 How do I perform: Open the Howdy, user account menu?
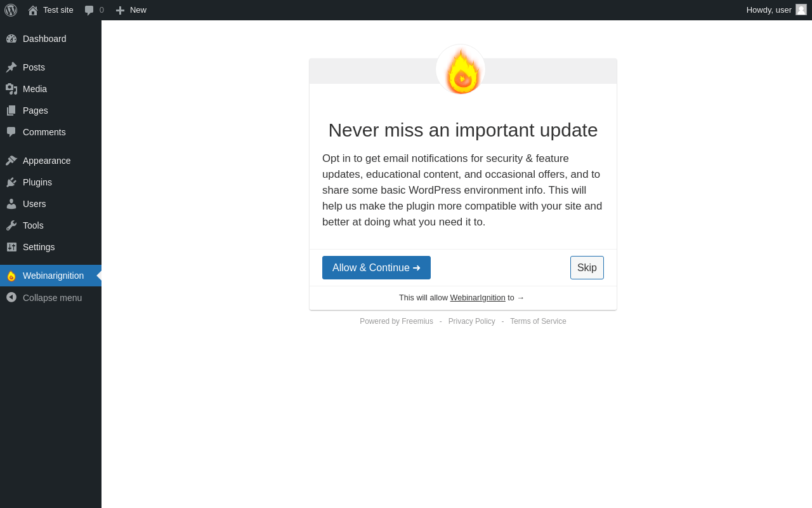776,10
